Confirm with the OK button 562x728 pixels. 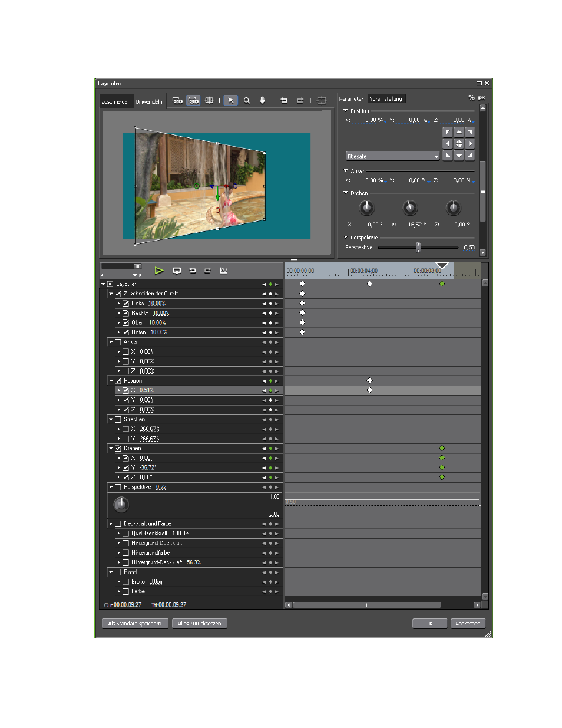[429, 624]
